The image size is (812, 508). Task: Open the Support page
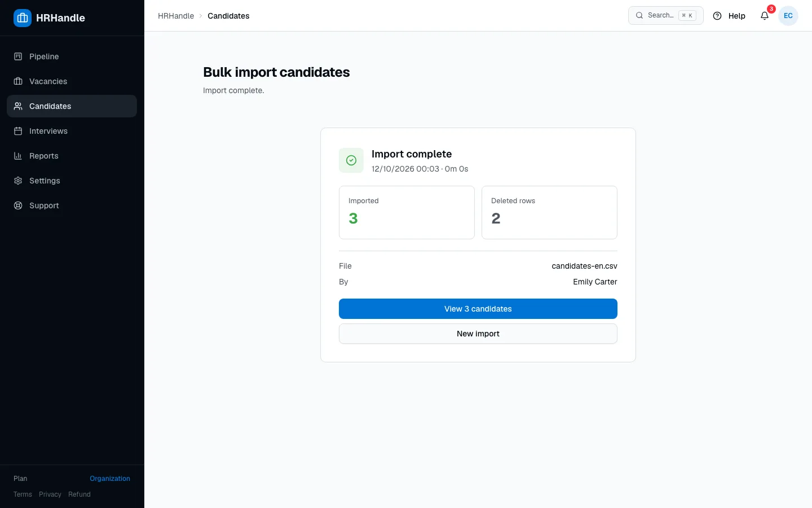coord(72,205)
